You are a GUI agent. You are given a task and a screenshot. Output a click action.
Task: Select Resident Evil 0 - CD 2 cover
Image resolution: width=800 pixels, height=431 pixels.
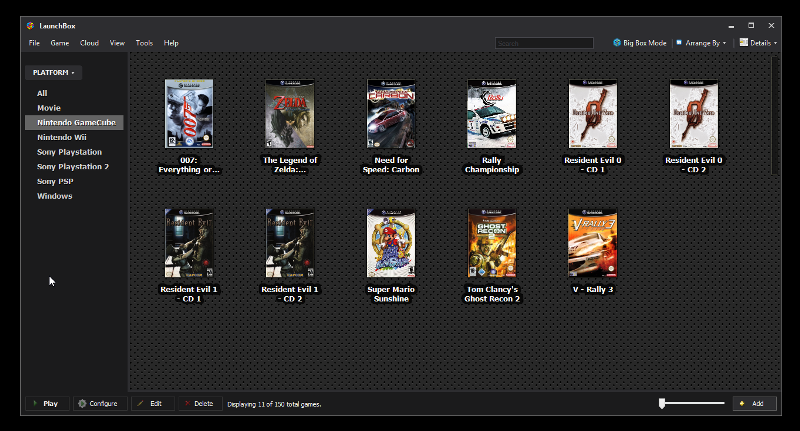pyautogui.click(x=694, y=114)
